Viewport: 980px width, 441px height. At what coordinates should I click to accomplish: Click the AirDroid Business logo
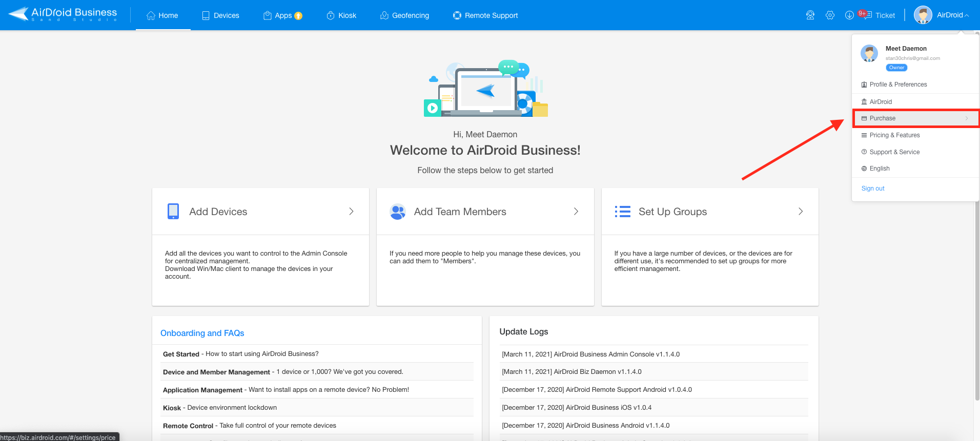[63, 14]
